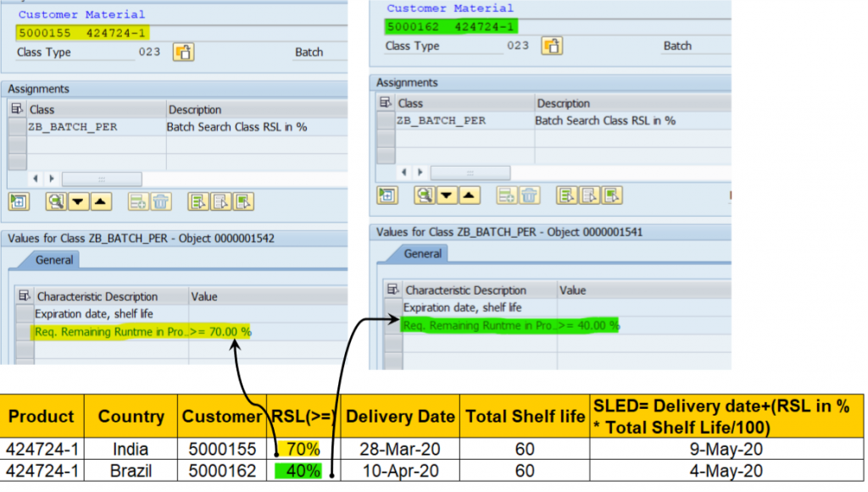Delete assignment trash icon in 5000162 toolbar

click(x=529, y=195)
